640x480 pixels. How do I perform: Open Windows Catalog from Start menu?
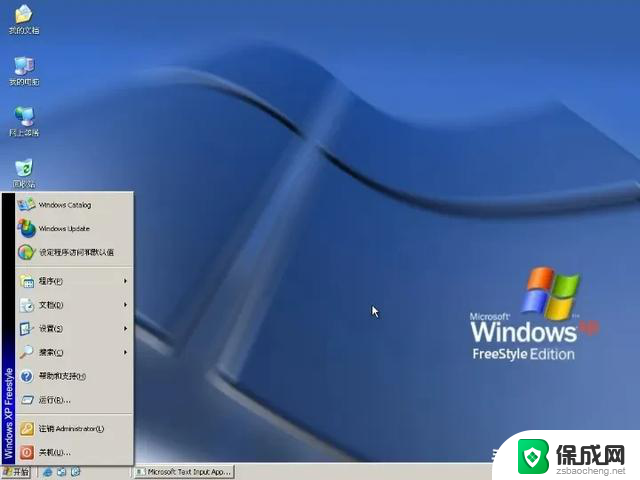point(74,205)
